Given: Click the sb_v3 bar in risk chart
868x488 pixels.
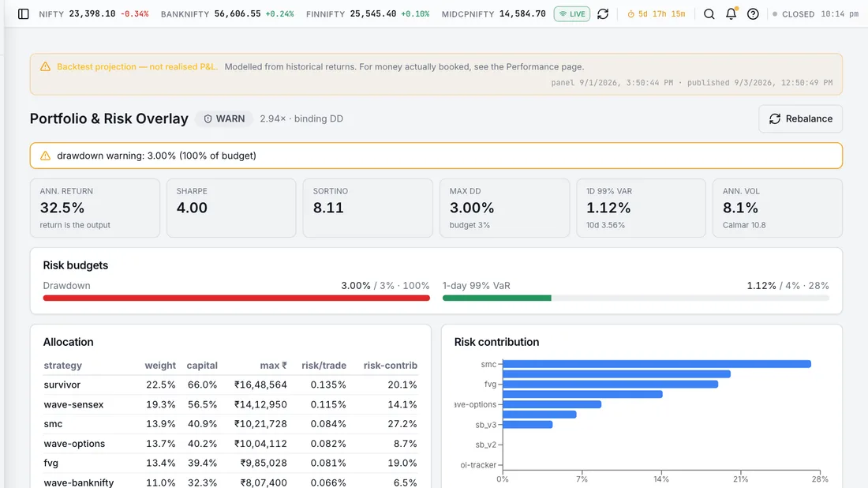Looking at the screenshot, I should [x=528, y=424].
